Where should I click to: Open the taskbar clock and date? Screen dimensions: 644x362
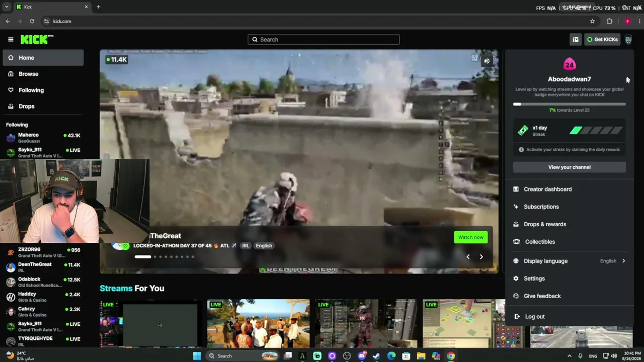point(631,356)
